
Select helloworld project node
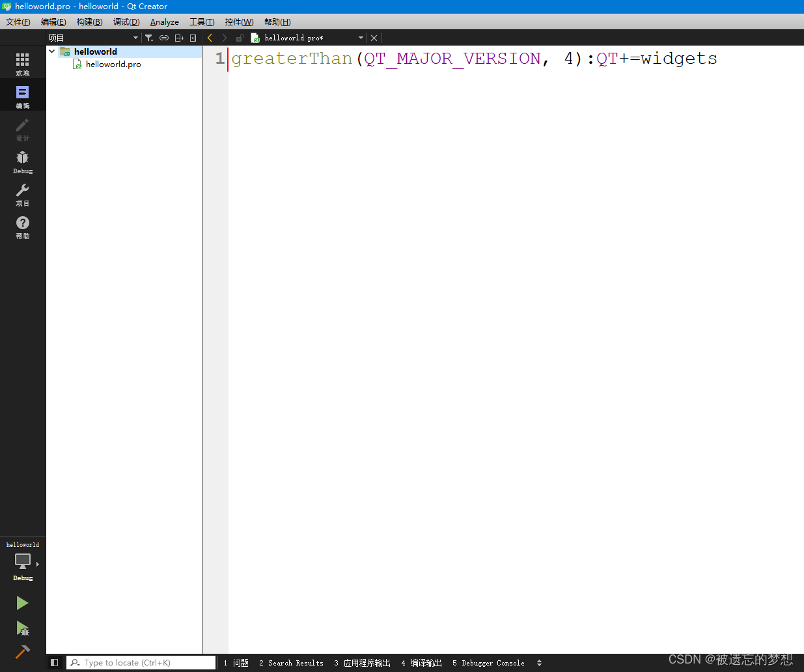tap(96, 51)
